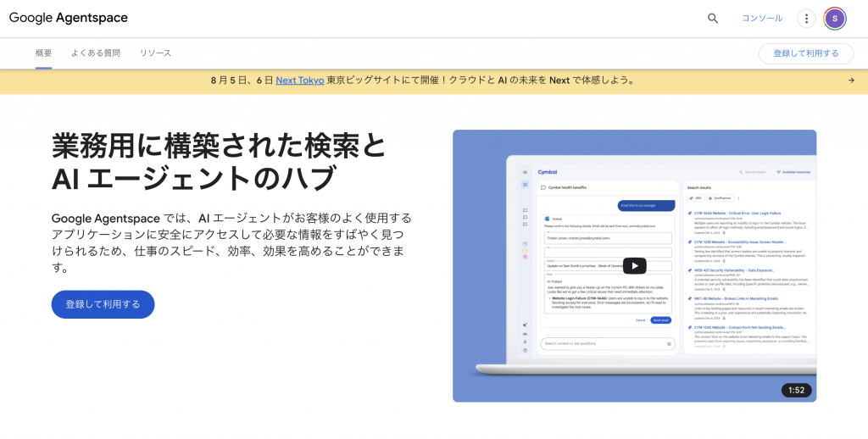Switch to the 概要 tab
The image size is (868, 439).
[x=44, y=53]
